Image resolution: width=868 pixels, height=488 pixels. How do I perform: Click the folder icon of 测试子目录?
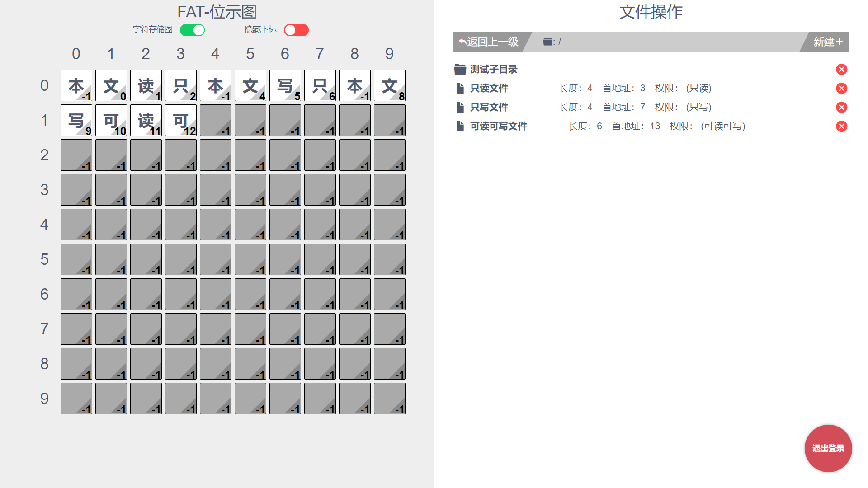click(460, 69)
